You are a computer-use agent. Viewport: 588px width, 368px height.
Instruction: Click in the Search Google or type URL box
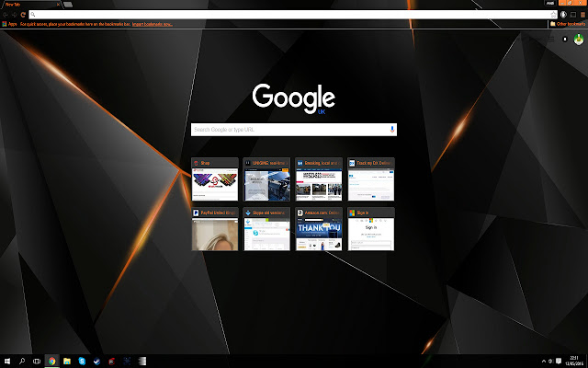tap(294, 130)
